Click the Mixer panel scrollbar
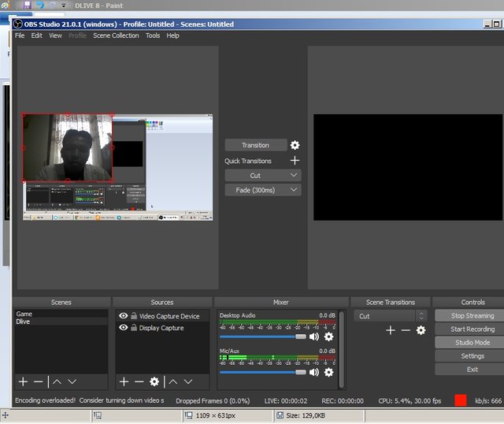Viewport: 504px width, 424px height. pos(341,349)
